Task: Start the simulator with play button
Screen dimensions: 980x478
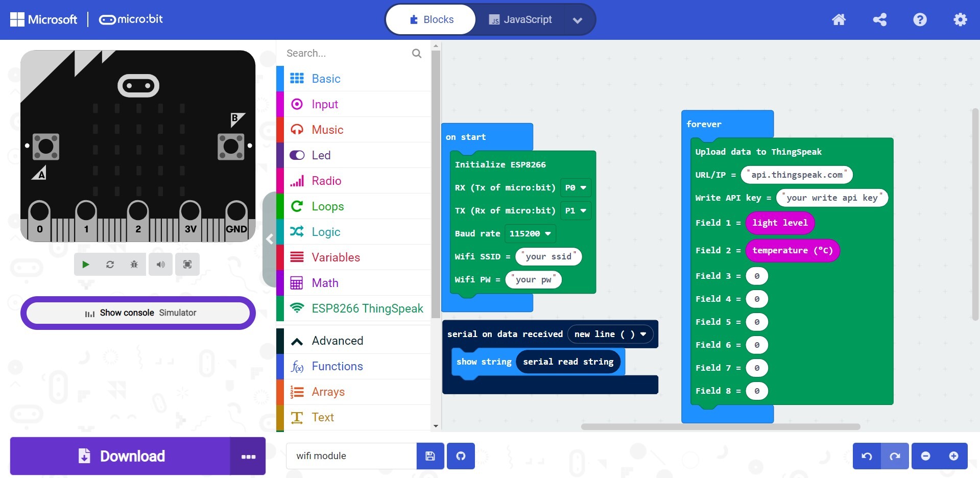Action: coord(86,264)
